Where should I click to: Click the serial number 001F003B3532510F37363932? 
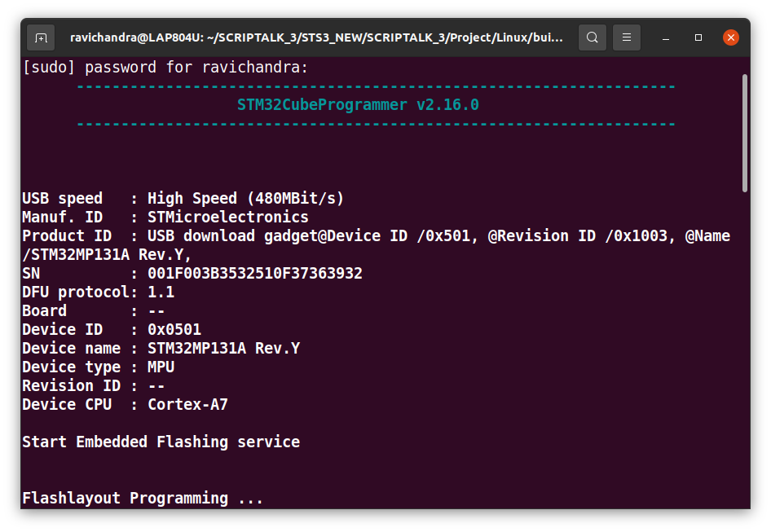(x=254, y=273)
